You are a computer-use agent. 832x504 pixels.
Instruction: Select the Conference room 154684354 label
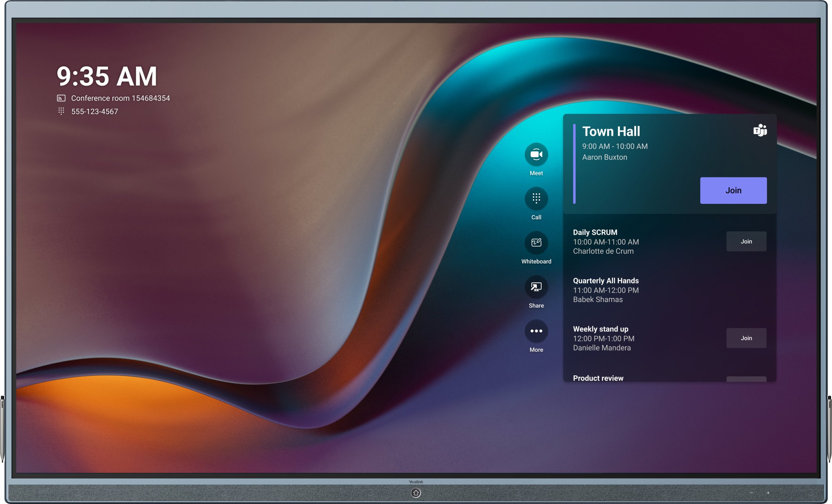click(120, 98)
